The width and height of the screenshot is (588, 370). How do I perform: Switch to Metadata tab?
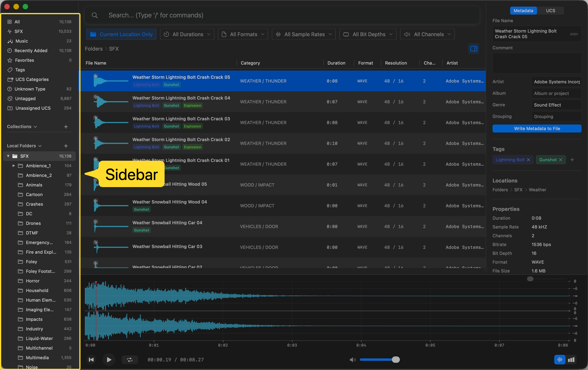tap(523, 11)
